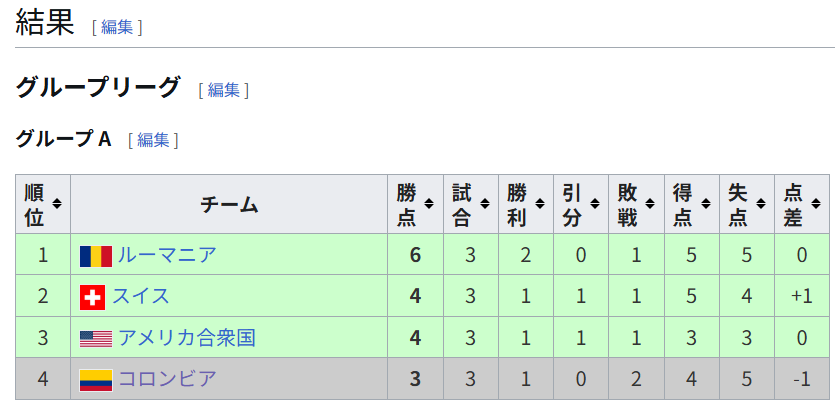The height and width of the screenshot is (407, 835).
Task: Sort table by 順位 column arrows
Action: [x=57, y=204]
